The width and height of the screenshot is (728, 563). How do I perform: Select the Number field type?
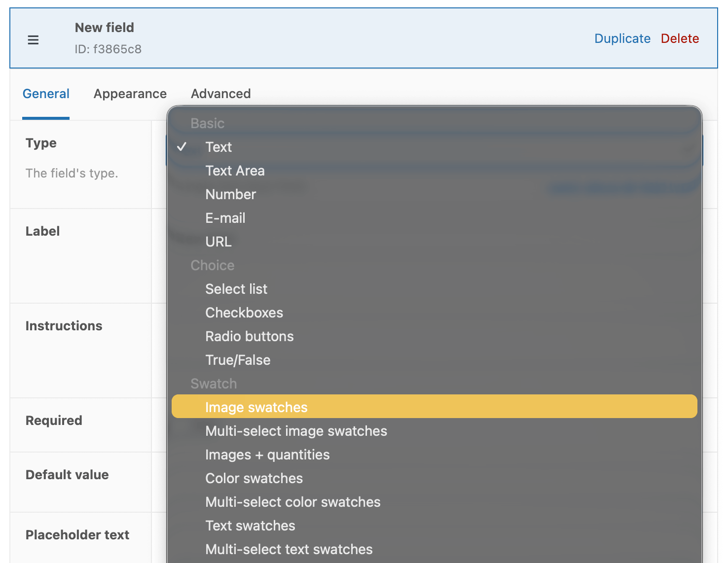[230, 194]
